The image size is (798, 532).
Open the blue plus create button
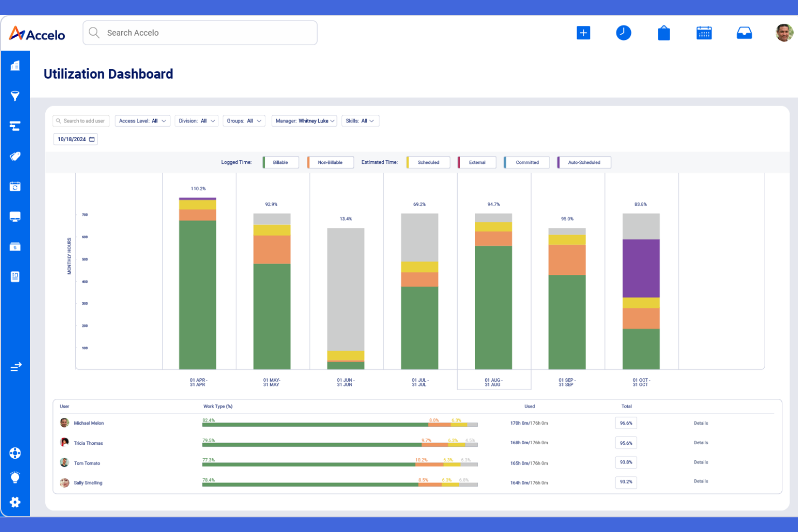pos(583,33)
